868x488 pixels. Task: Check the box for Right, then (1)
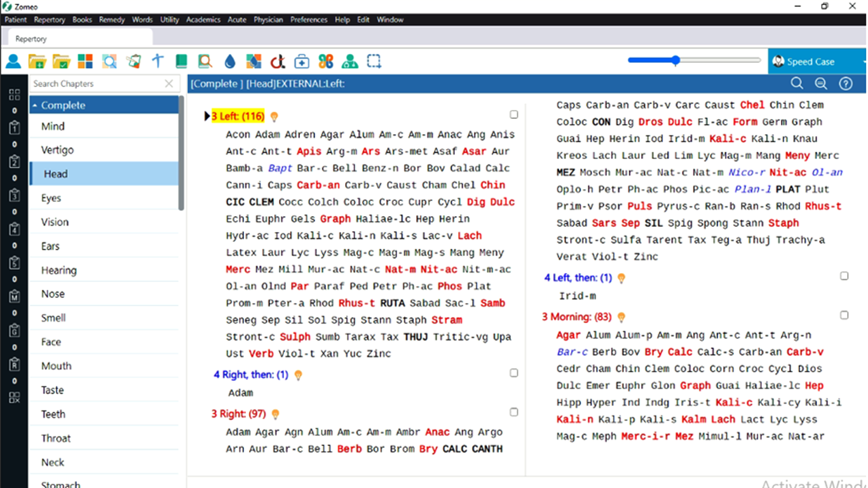click(513, 373)
